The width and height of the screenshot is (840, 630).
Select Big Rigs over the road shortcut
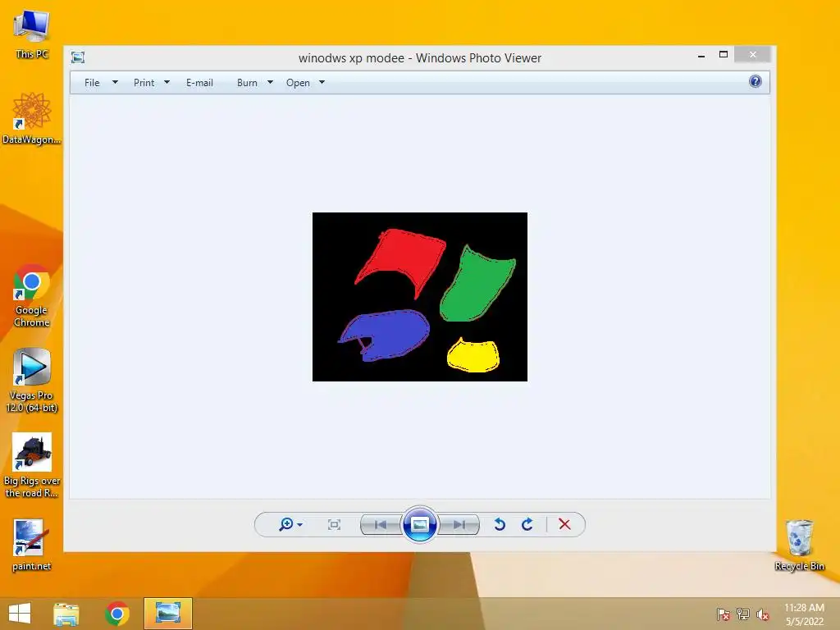(x=32, y=466)
